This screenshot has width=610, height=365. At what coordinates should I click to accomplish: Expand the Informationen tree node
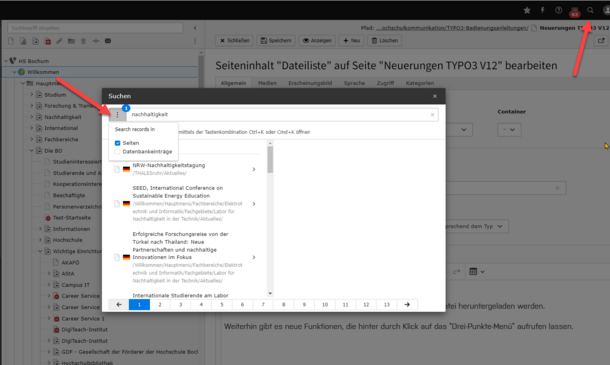(x=40, y=229)
